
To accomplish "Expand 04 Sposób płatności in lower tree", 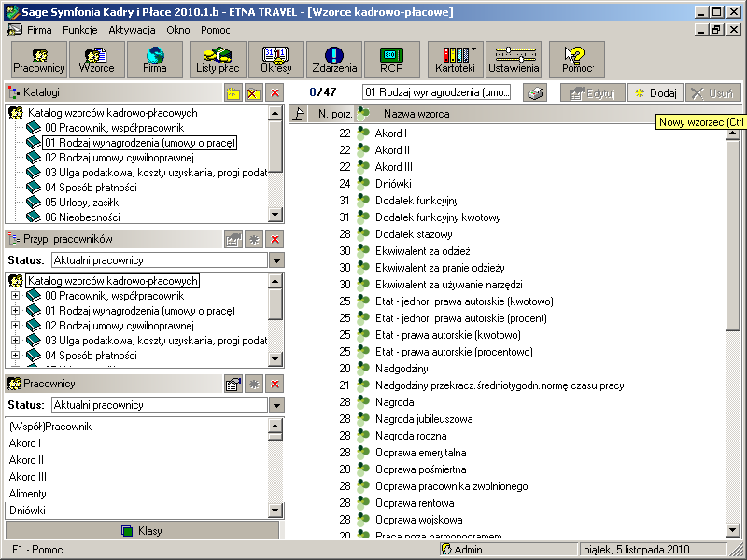I will click(x=15, y=356).
